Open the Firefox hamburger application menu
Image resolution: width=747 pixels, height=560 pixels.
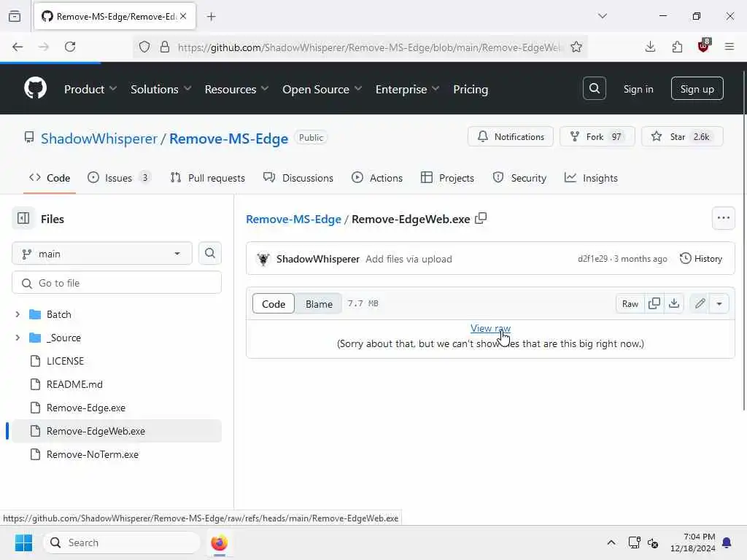click(x=729, y=47)
